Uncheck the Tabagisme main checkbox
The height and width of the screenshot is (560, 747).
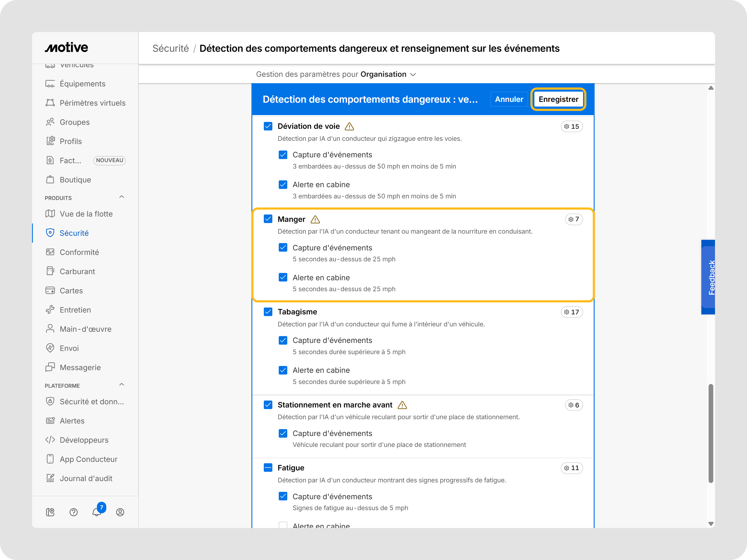click(x=268, y=312)
